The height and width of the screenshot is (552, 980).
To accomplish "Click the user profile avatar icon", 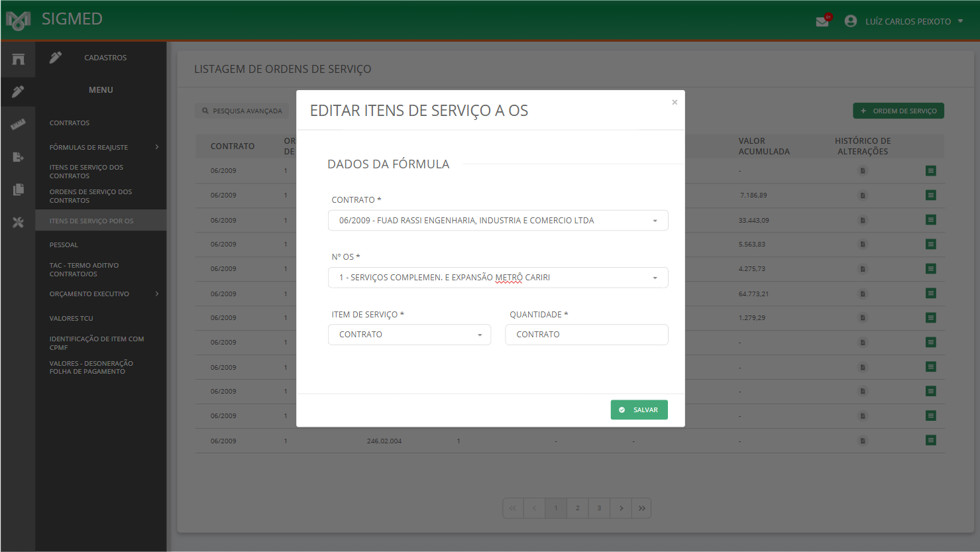I will coord(851,21).
